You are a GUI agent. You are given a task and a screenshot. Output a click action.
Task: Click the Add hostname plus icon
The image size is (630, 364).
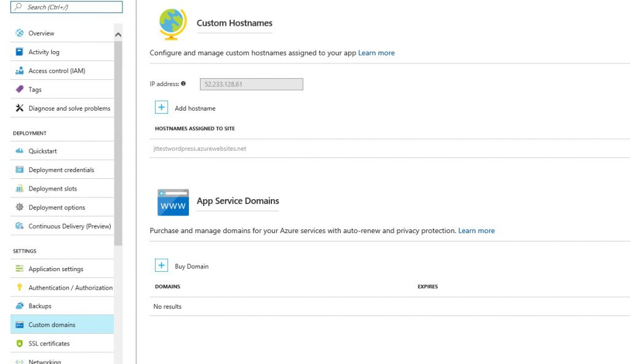(x=162, y=107)
